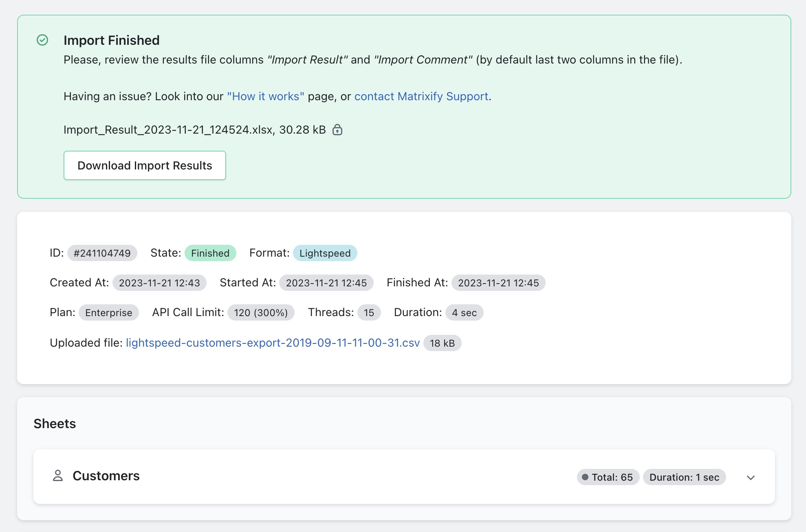Open the "How it works" link

point(265,96)
